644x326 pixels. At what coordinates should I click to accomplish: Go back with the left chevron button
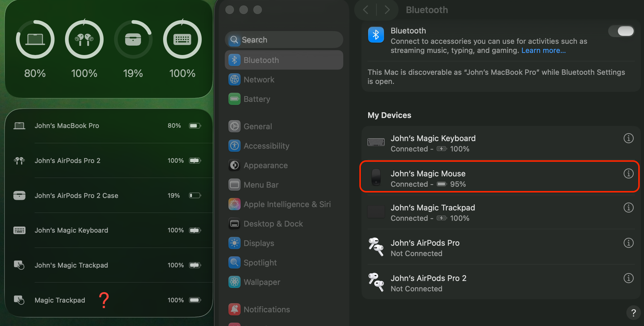click(x=366, y=10)
